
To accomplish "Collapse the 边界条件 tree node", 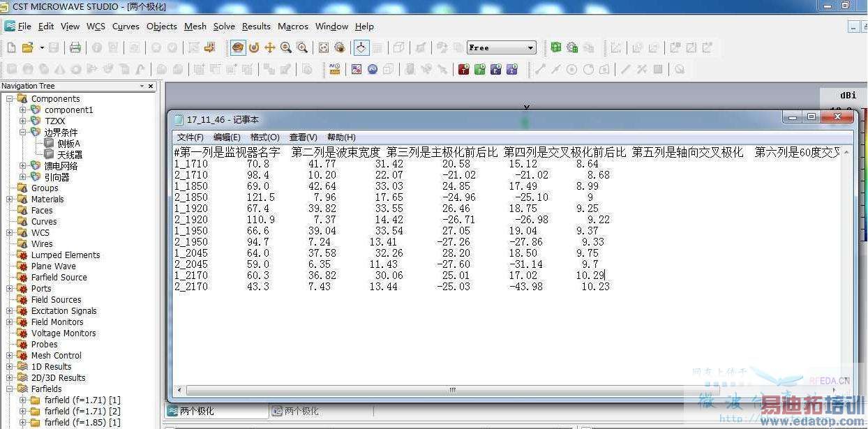I will pyautogui.click(x=23, y=132).
